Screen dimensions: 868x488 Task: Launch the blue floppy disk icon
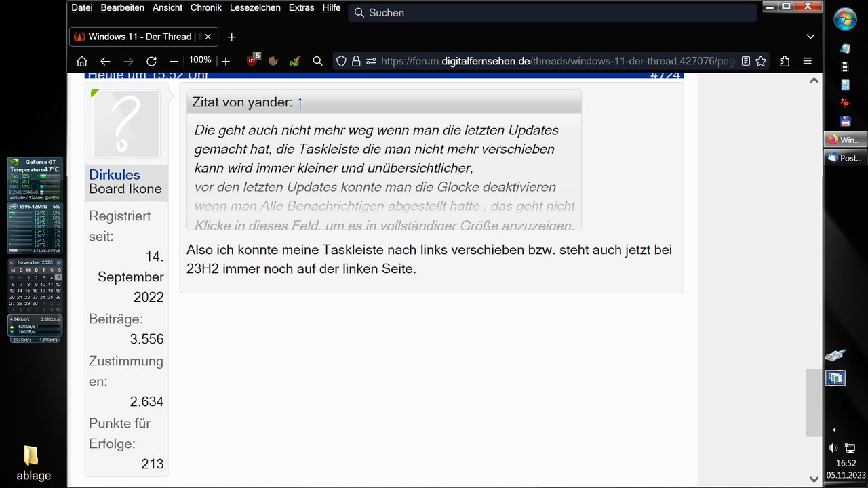[845, 121]
